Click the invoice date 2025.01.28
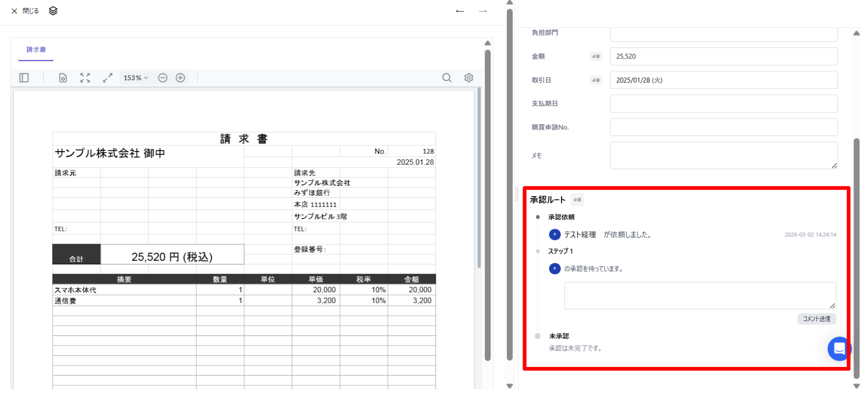The width and height of the screenshot is (868, 411). tap(415, 162)
